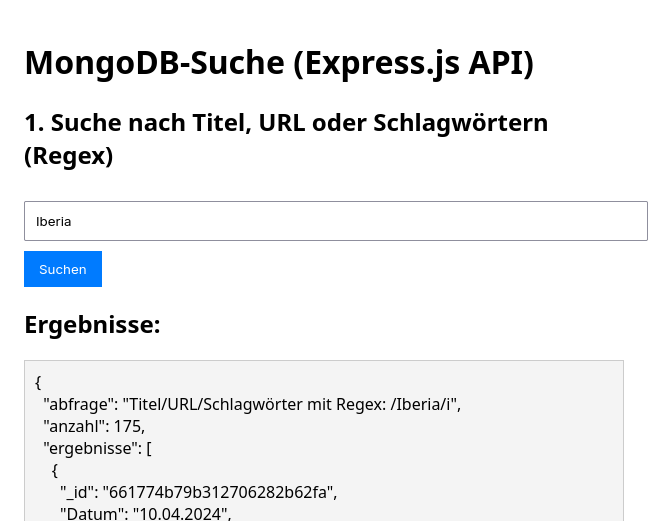This screenshot has width=650, height=521.
Task: Click the "anzahl" key in results
Action: coord(75,426)
